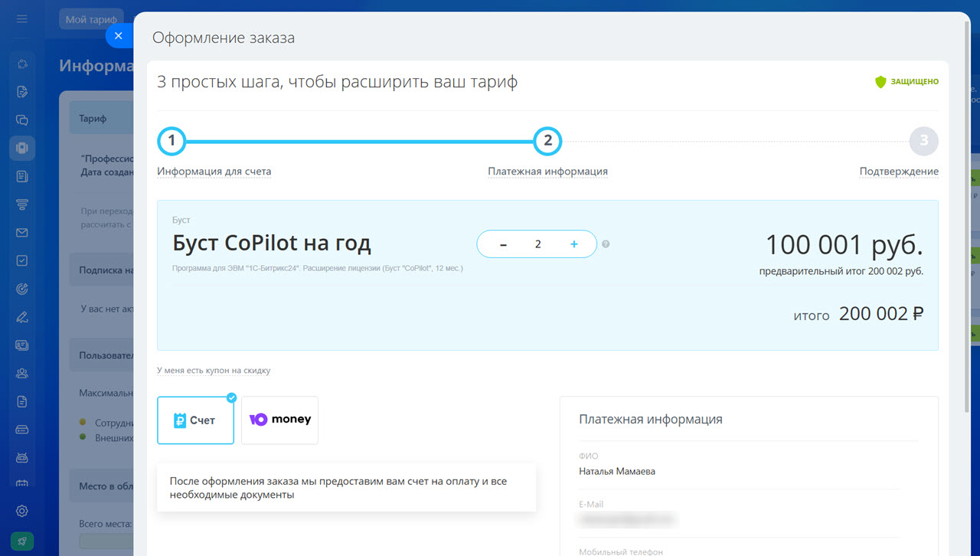
Task: Open the chat bubbles icon in sidebar
Action: coord(22,119)
